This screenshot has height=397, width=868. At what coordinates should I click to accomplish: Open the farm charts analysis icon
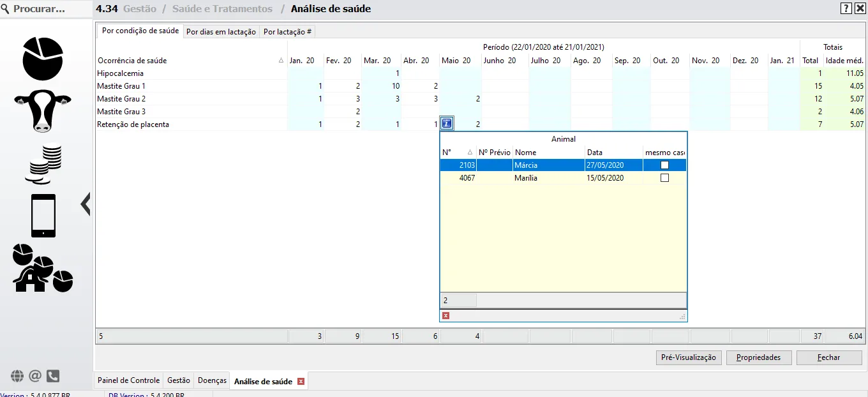(43, 268)
